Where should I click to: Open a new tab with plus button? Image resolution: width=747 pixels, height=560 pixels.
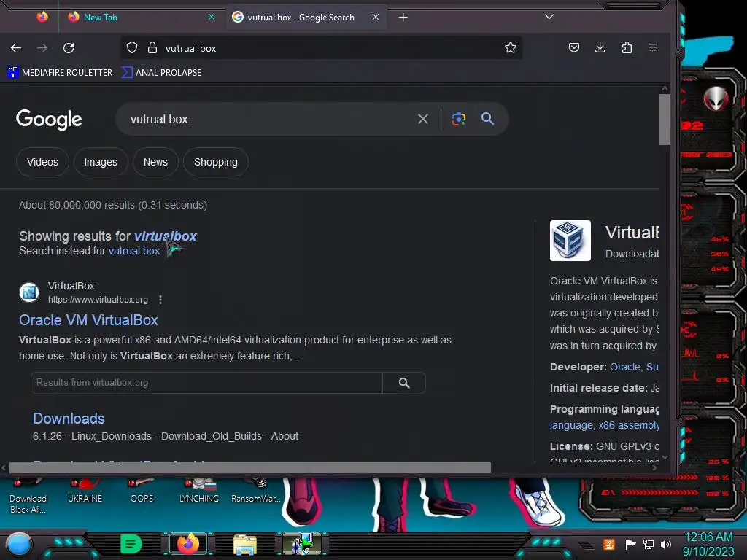[403, 17]
